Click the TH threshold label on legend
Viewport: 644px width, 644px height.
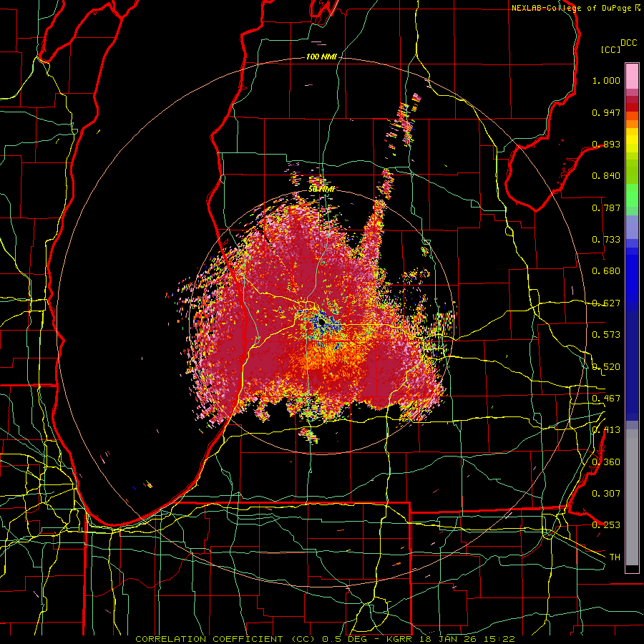coord(615,557)
